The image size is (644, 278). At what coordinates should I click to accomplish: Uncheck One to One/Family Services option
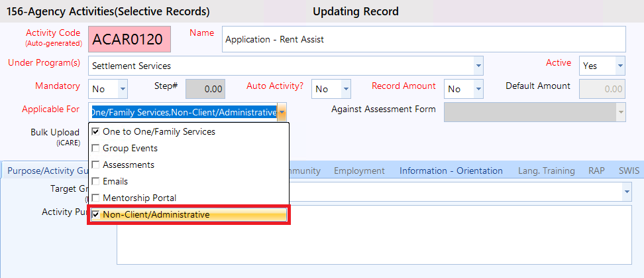[x=96, y=131]
